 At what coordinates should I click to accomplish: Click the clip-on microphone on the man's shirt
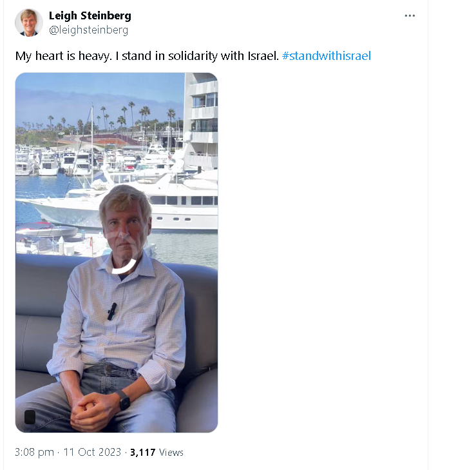pos(111,311)
